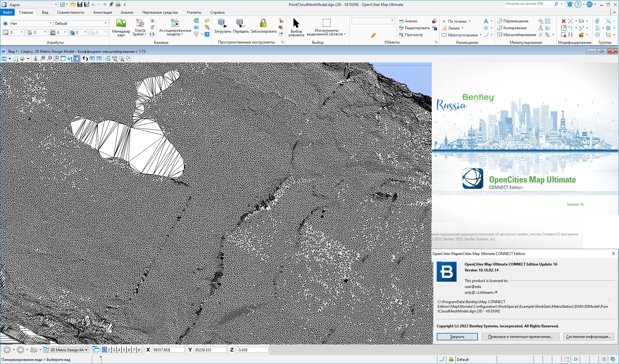Click the paint palette change attributes icon
Viewport: 619px width, 364px height.
click(581, 35)
